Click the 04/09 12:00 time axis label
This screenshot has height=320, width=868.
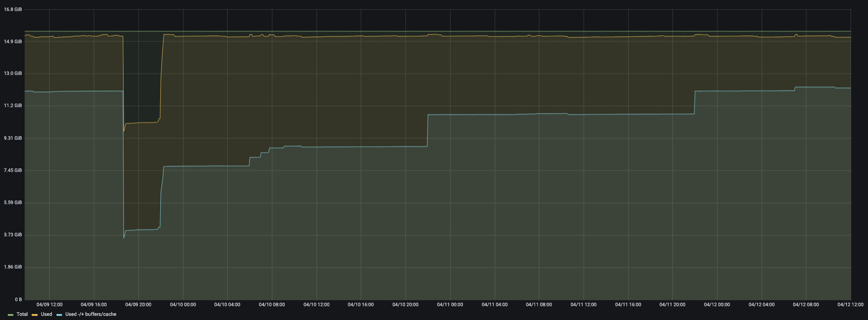pos(49,304)
